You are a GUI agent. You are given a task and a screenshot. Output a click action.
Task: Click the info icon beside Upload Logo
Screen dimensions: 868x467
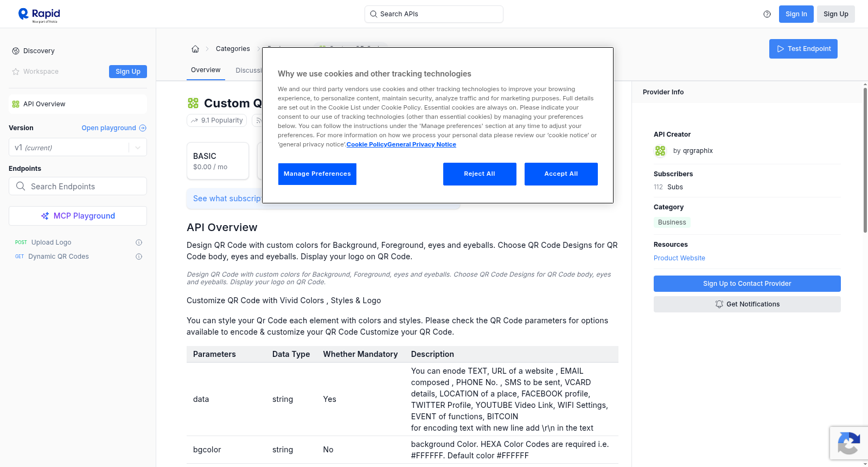coord(139,242)
